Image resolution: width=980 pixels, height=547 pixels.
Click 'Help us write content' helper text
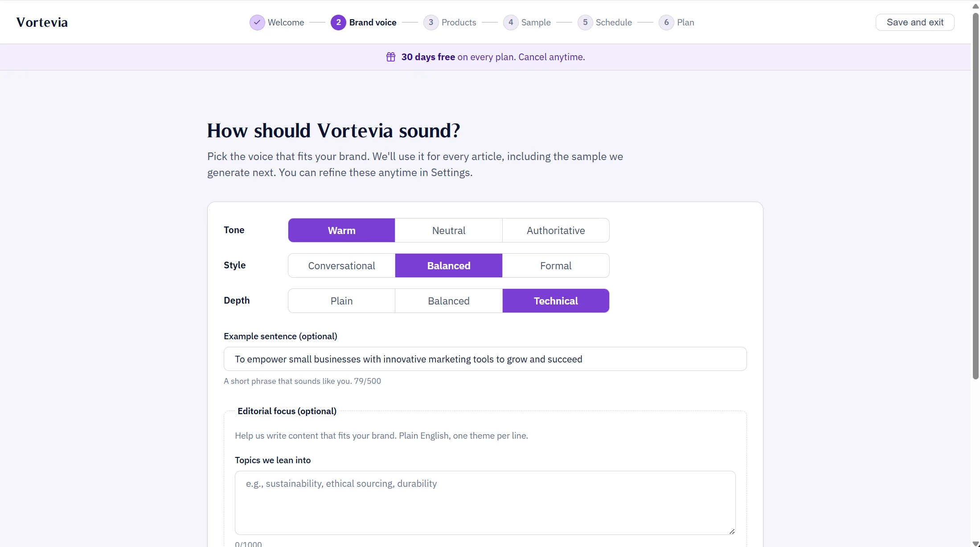pos(381,436)
